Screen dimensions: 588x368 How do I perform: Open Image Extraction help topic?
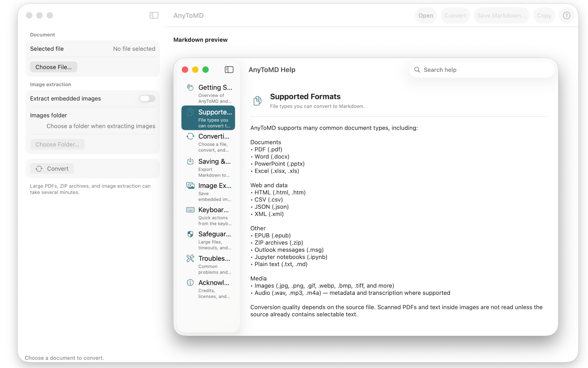(x=208, y=192)
